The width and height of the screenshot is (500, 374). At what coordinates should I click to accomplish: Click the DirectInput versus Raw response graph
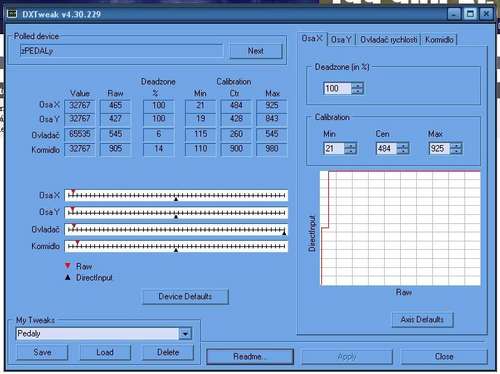coord(400,228)
